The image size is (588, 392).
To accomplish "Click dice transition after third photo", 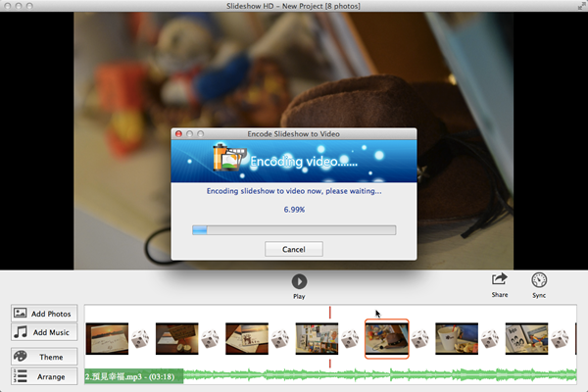I will (x=280, y=339).
